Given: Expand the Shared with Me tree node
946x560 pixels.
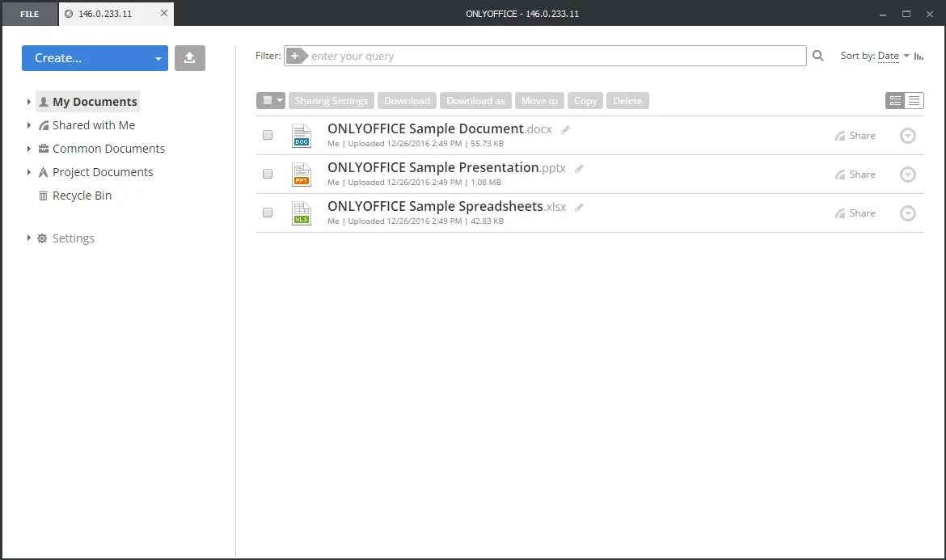Looking at the screenshot, I should [28, 125].
